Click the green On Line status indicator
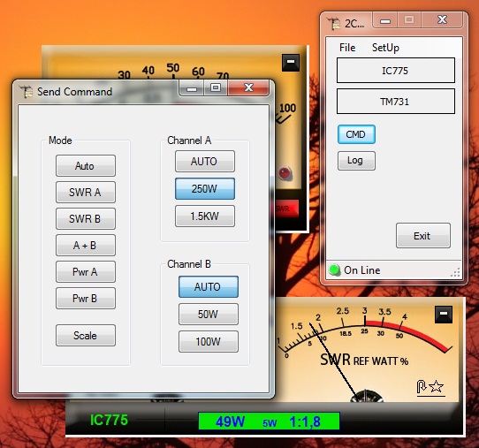The image size is (479, 448). [x=335, y=270]
